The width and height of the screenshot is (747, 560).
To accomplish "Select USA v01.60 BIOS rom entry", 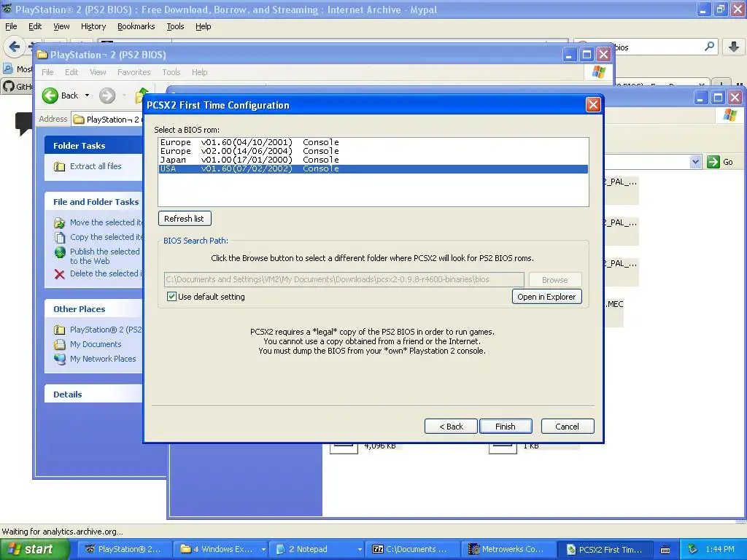I will pos(373,168).
